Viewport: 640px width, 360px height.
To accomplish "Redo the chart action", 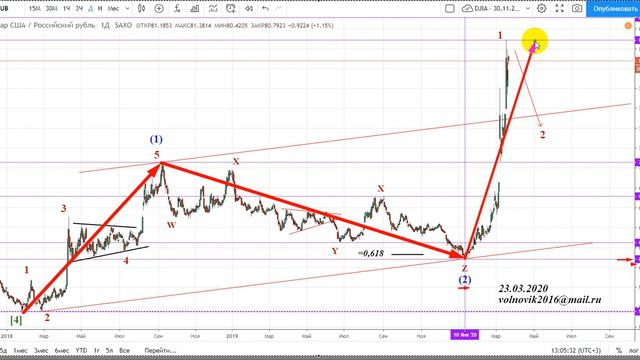I will (278, 8).
